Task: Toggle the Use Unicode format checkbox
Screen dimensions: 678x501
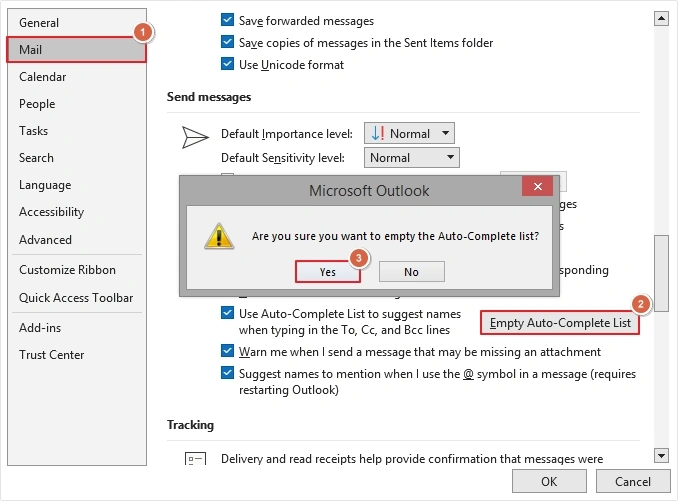Action: pos(227,64)
